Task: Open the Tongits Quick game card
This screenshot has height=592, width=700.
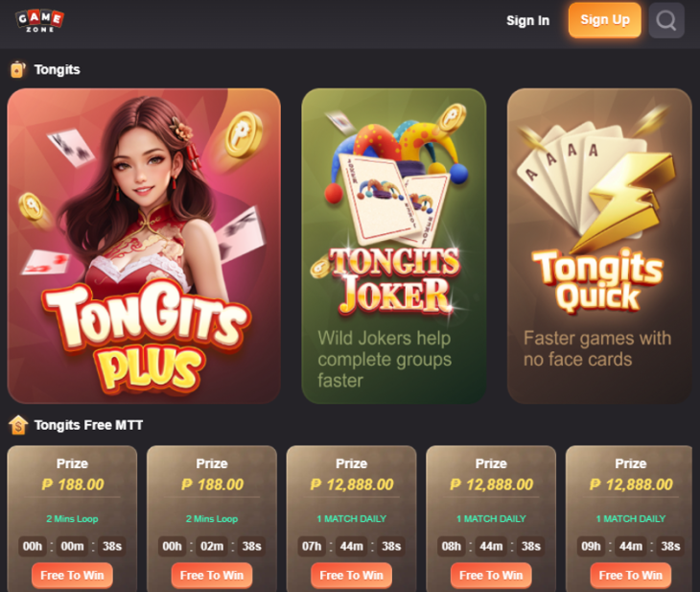Action: pyautogui.click(x=599, y=246)
